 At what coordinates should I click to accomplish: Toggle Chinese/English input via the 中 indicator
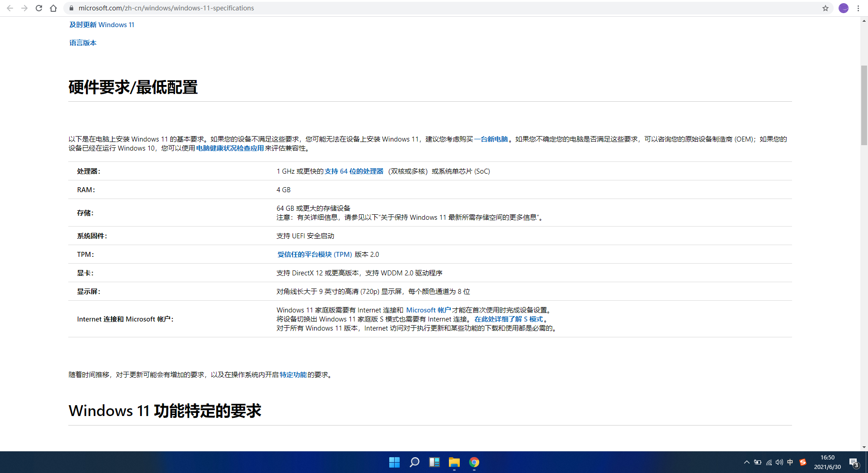pos(790,462)
